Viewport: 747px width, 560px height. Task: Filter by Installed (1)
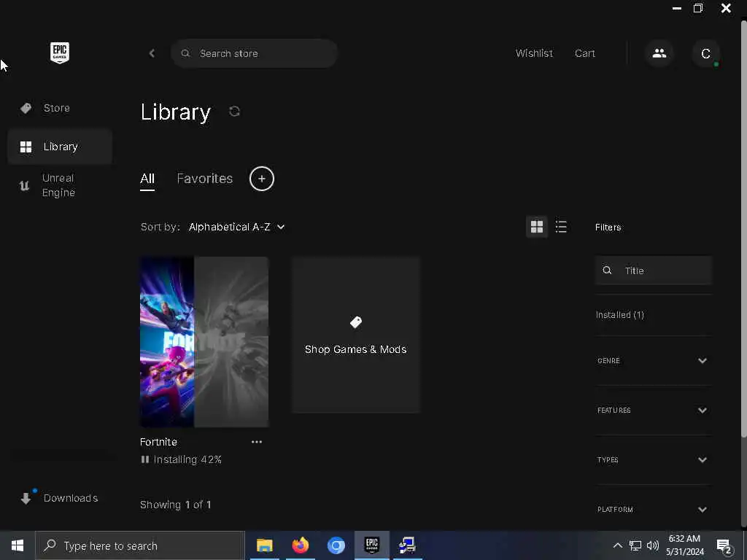coord(620,315)
